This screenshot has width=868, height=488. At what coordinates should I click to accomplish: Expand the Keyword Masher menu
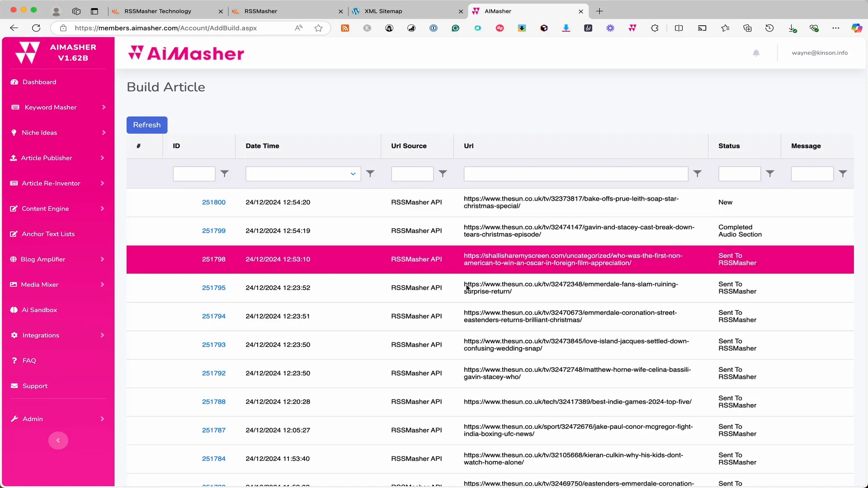coord(58,107)
